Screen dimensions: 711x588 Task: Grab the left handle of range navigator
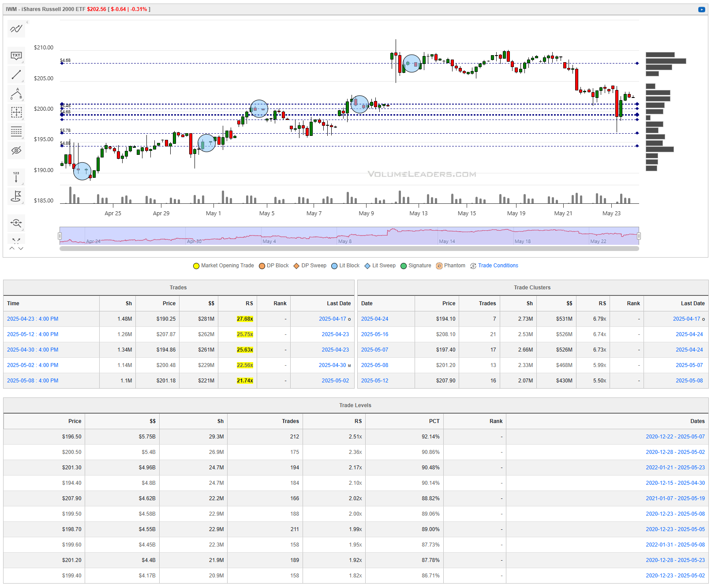(60, 236)
